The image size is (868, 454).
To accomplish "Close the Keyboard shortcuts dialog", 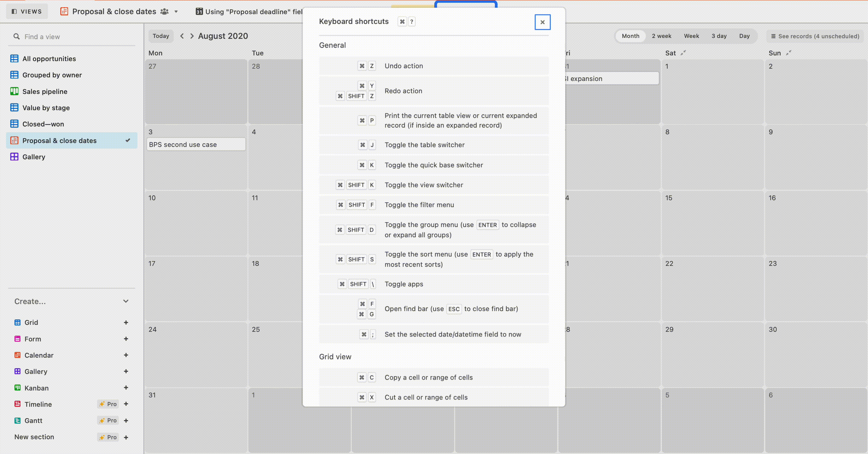I will 542,22.
